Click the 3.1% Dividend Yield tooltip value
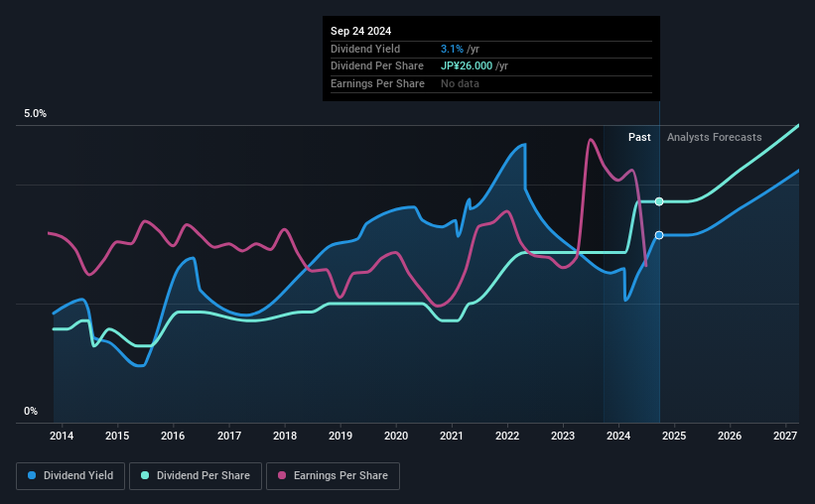This screenshot has width=815, height=504. pyautogui.click(x=452, y=49)
